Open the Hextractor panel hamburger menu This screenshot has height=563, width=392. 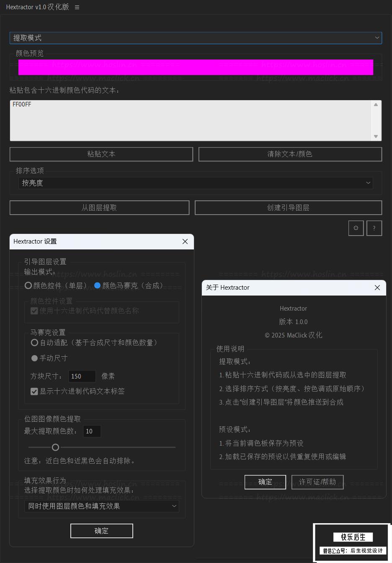click(77, 7)
